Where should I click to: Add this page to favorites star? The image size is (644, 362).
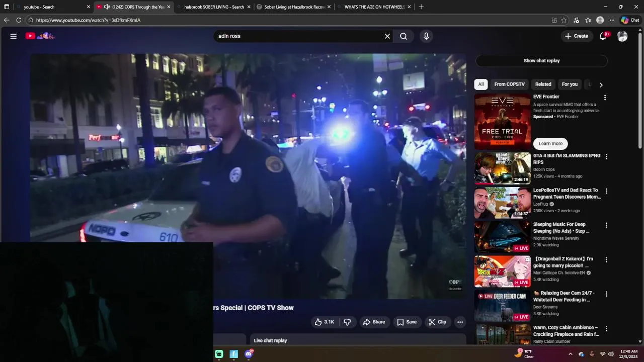tap(564, 20)
